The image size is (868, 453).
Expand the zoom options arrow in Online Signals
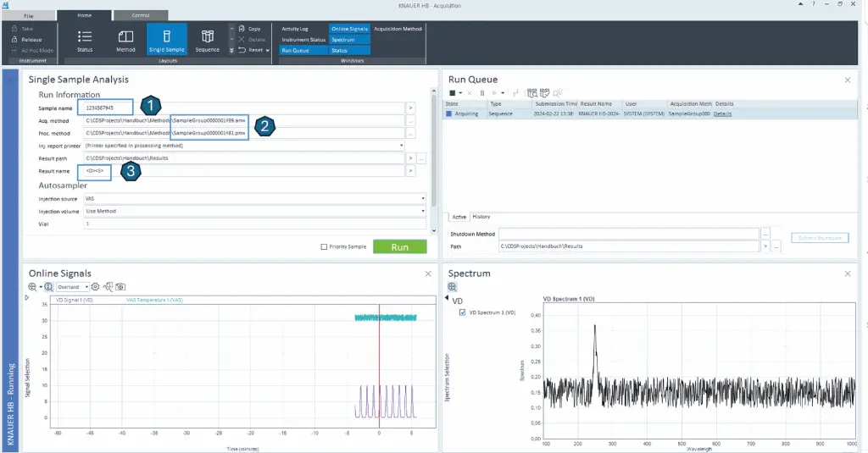41,287
